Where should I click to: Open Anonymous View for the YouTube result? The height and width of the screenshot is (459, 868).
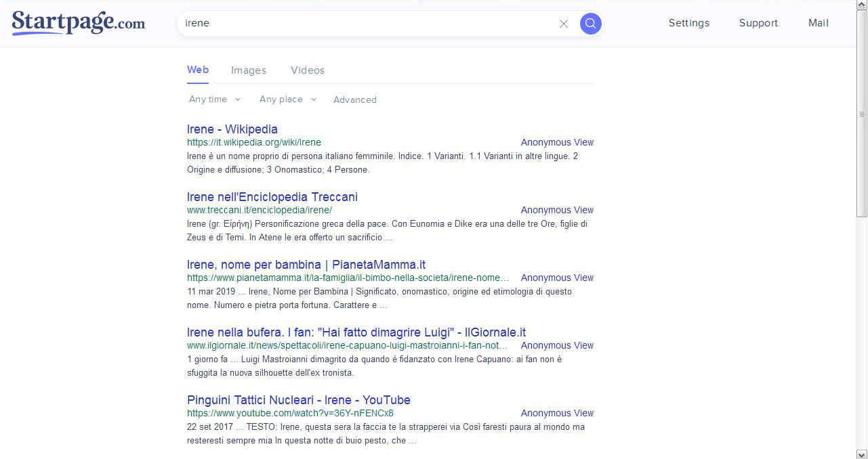(x=557, y=413)
